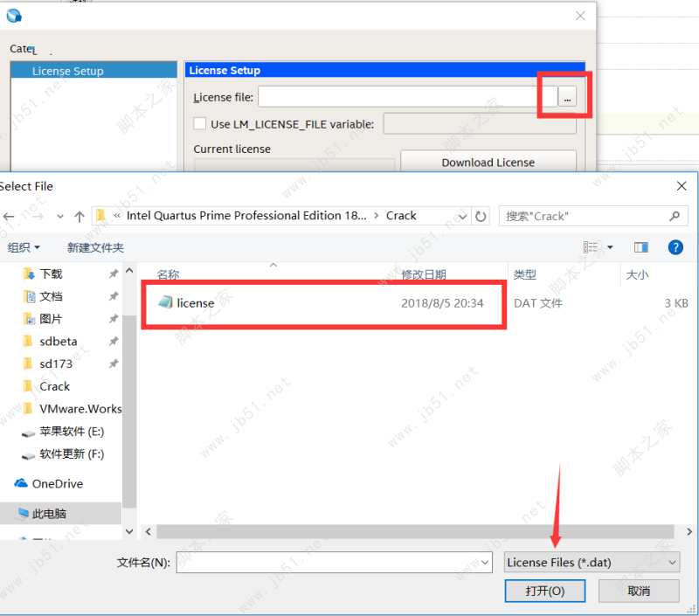Click the search magnifier icon

pos(675,216)
